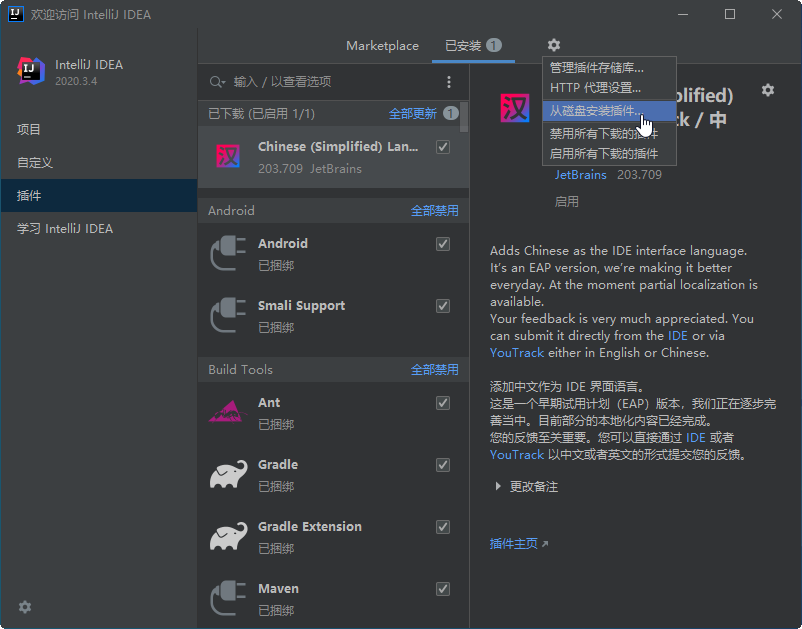Disable the Ant plugin checkbox

(x=443, y=403)
